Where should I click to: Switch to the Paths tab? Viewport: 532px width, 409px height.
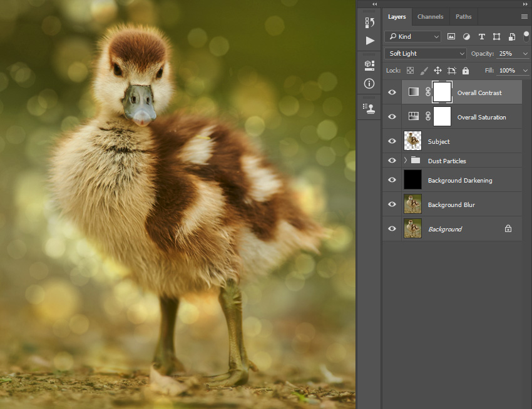click(463, 17)
